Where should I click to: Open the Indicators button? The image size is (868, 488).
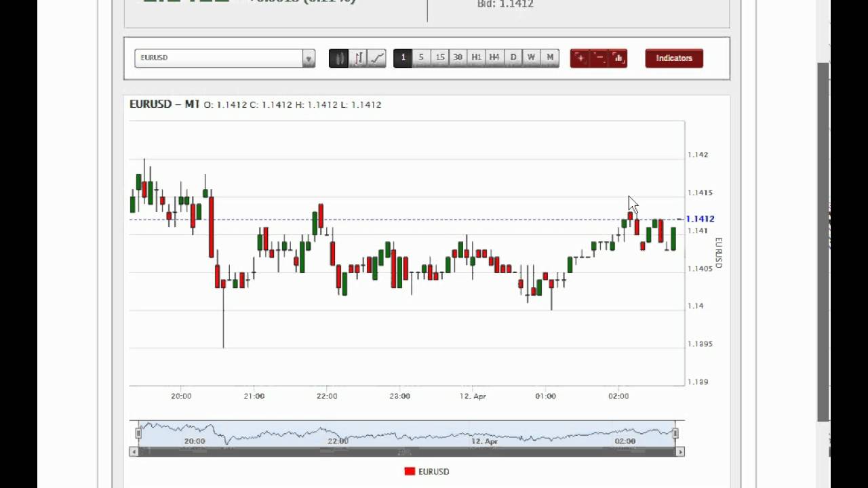pos(674,58)
